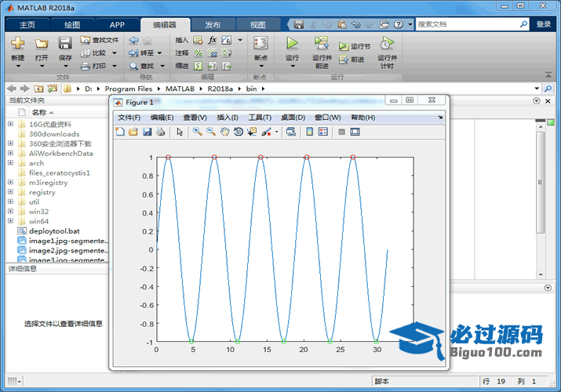The width and height of the screenshot is (561, 392).
Task: Select Edit Plot arrow tool in Figure 1
Action: tap(180, 132)
